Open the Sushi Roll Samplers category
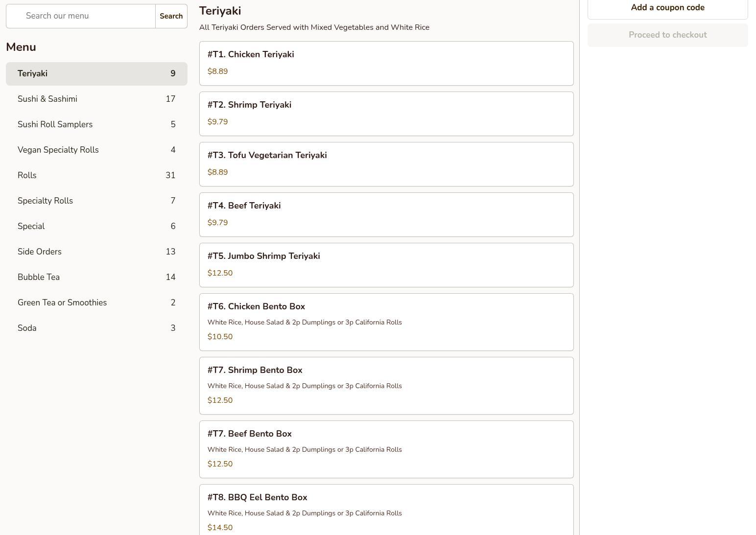Screen dimensions: 756x535 pos(96,125)
